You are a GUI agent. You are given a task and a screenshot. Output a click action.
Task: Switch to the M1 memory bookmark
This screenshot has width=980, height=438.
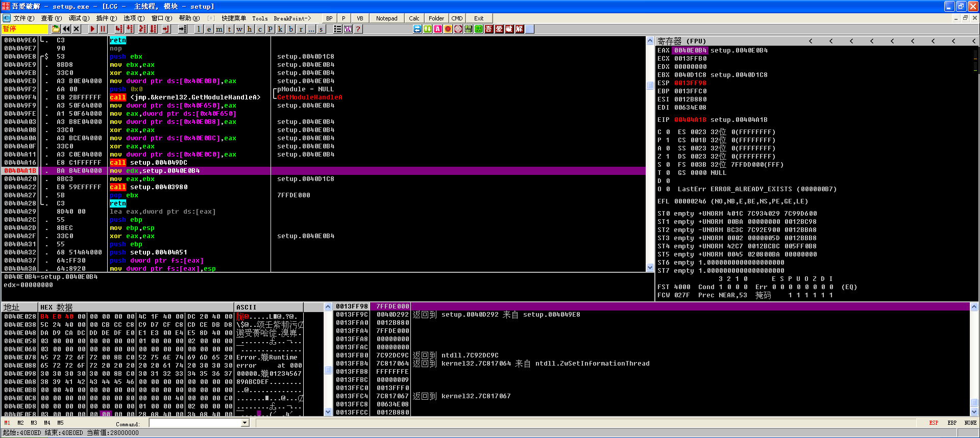[x=7, y=423]
